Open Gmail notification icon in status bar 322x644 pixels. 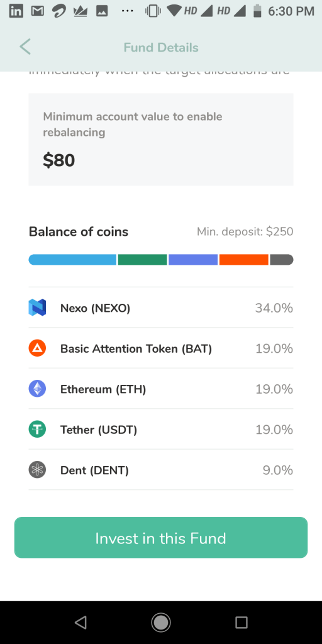38,11
